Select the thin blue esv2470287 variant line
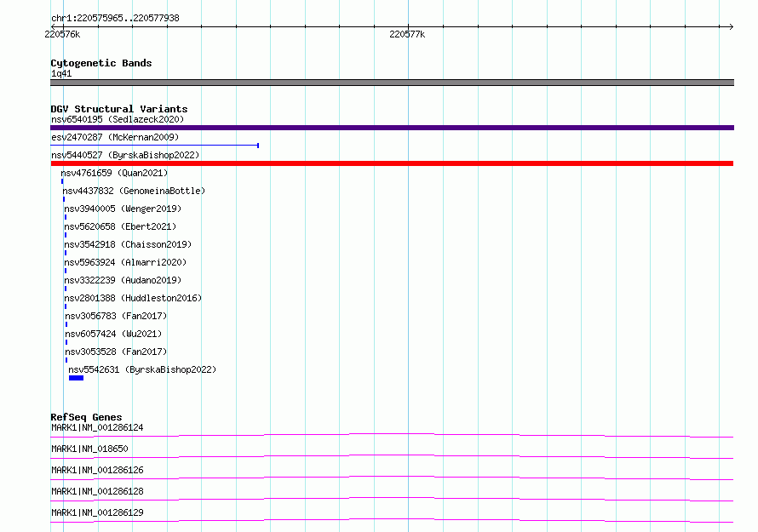The image size is (758, 532). [x=155, y=145]
